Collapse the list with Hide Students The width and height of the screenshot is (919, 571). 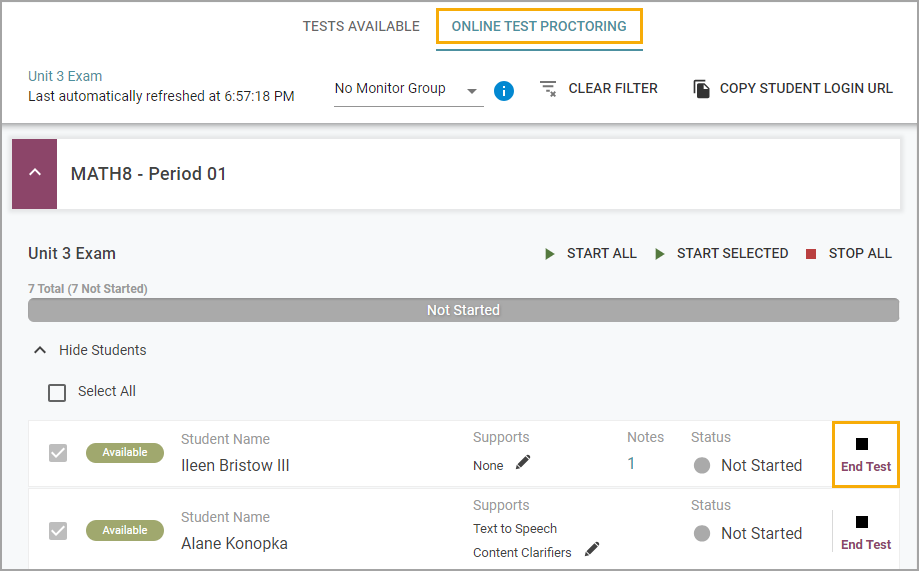pyautogui.click(x=90, y=350)
